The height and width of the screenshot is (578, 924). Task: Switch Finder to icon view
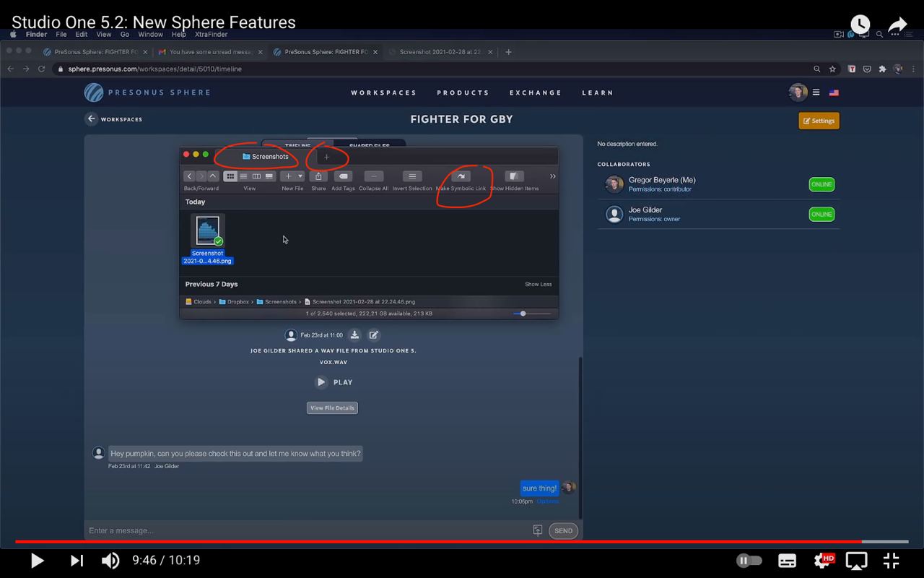(230, 176)
